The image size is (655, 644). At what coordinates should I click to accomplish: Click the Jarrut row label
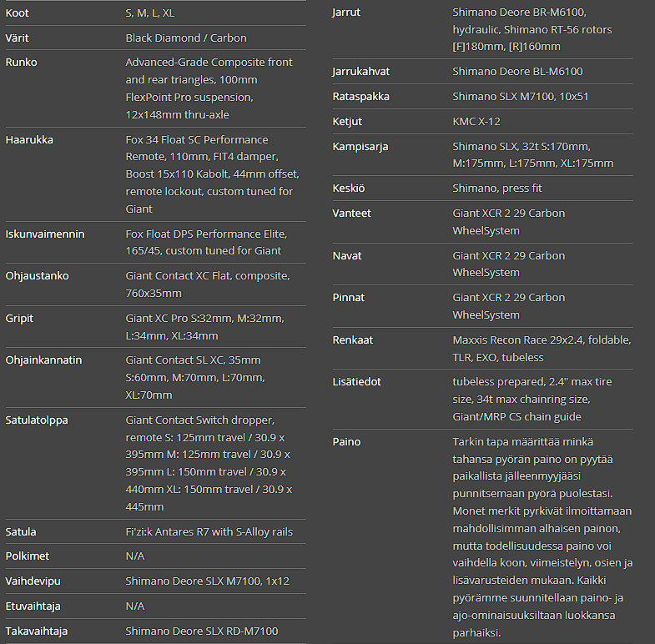coord(346,13)
